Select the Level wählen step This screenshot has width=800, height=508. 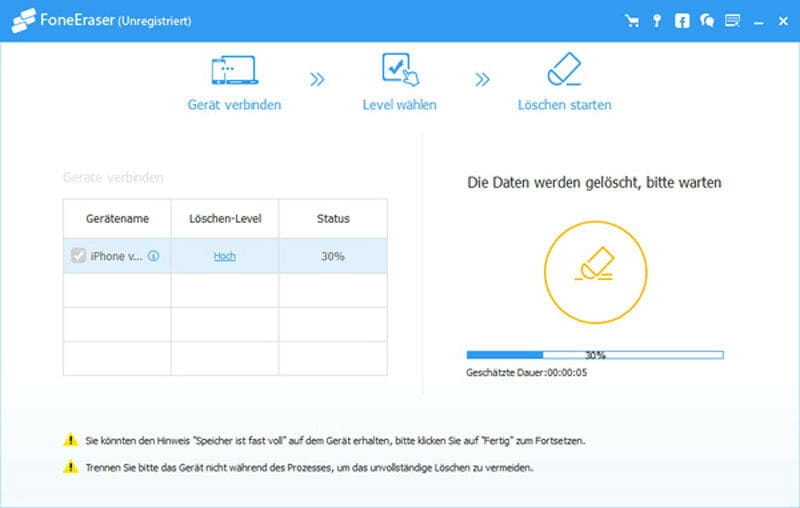click(x=399, y=83)
